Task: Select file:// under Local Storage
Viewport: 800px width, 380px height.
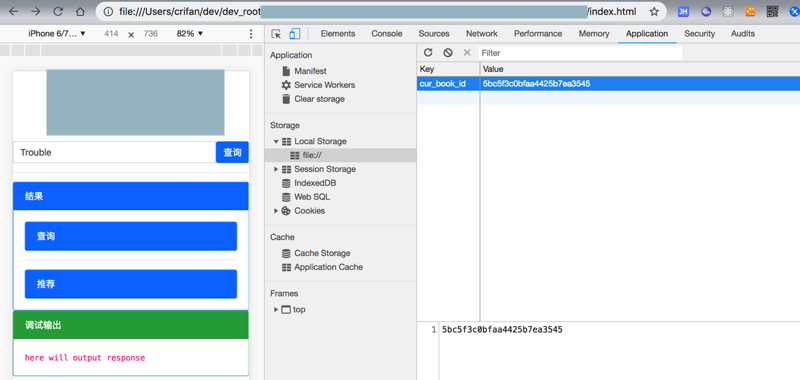Action: pos(340,155)
